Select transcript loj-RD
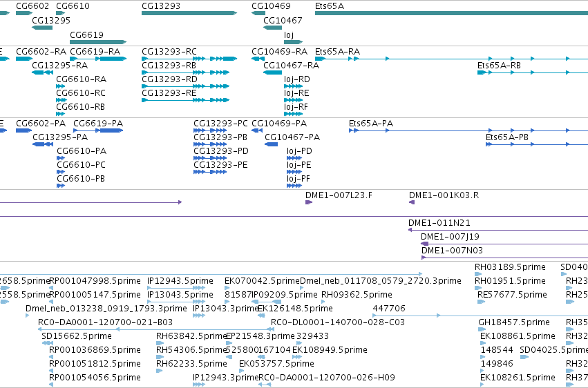This screenshot has width=588, height=388. (297, 79)
